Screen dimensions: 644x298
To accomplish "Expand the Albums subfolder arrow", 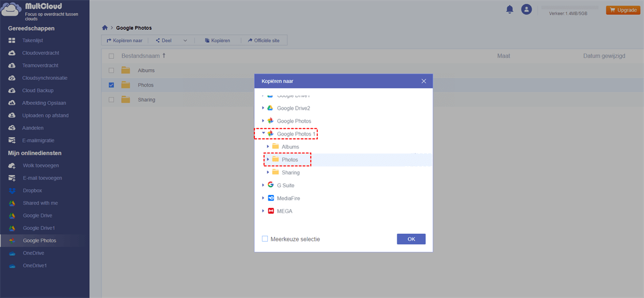I will [x=268, y=146].
